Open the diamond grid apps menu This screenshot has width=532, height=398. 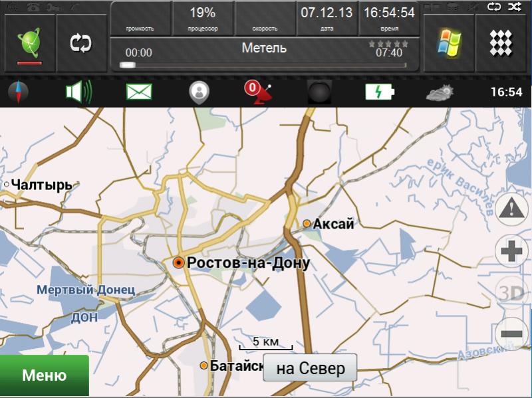coord(501,43)
